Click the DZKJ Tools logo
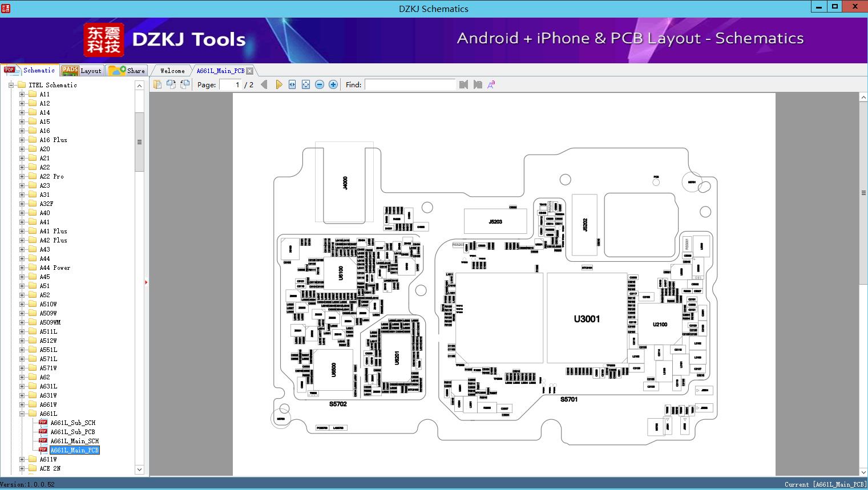The height and width of the screenshot is (490, 868). pos(165,39)
